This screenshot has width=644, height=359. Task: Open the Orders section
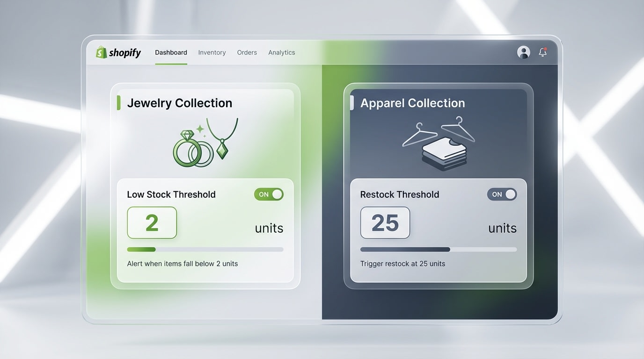(247, 52)
